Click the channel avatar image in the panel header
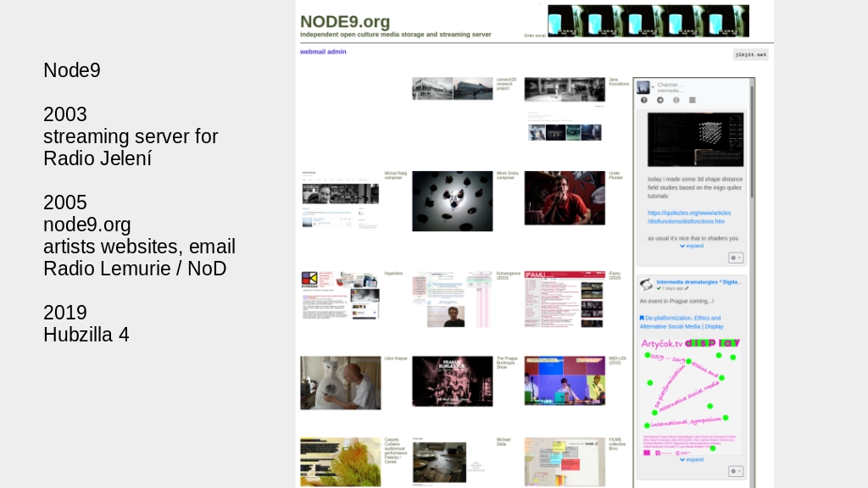Viewport: 868px width, 488px height. click(x=643, y=87)
